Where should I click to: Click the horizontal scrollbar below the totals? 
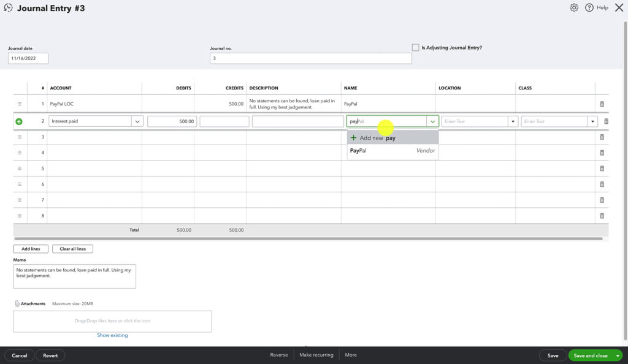[x=307, y=239]
